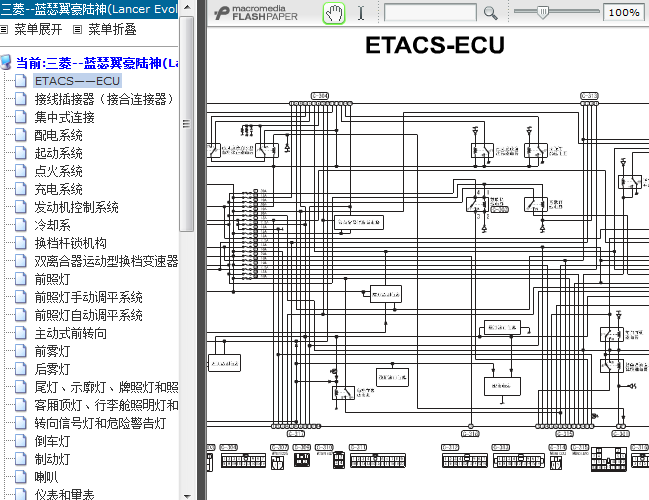Image resolution: width=649 pixels, height=500 pixels.
Task: Open the 冷却系 entry
Action: pos(52,225)
